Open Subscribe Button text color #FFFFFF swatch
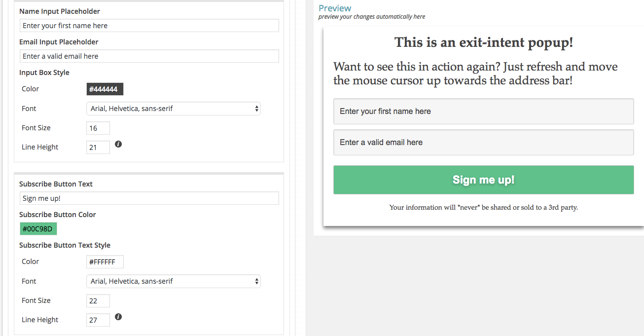644x336 pixels. (105, 262)
